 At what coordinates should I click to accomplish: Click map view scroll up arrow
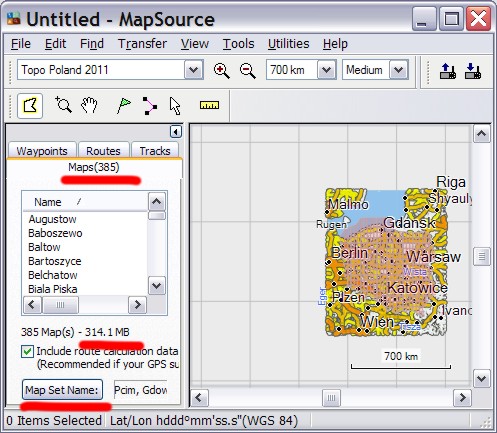click(x=482, y=134)
